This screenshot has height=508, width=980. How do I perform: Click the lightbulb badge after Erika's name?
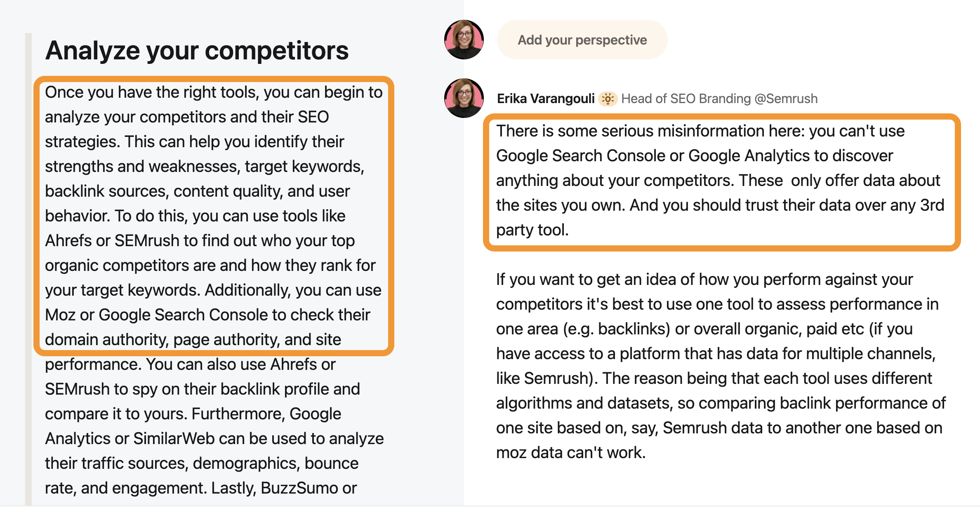pyautogui.click(x=608, y=99)
